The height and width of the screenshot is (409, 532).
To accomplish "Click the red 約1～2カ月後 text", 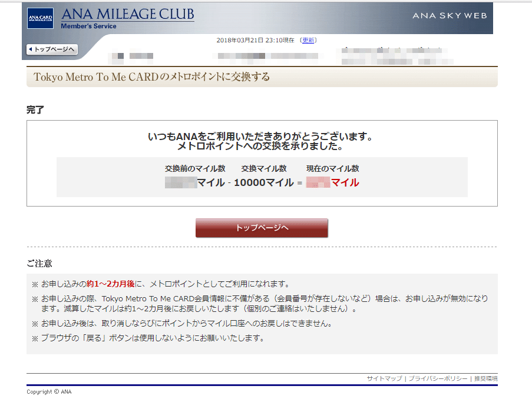I will tap(110, 284).
